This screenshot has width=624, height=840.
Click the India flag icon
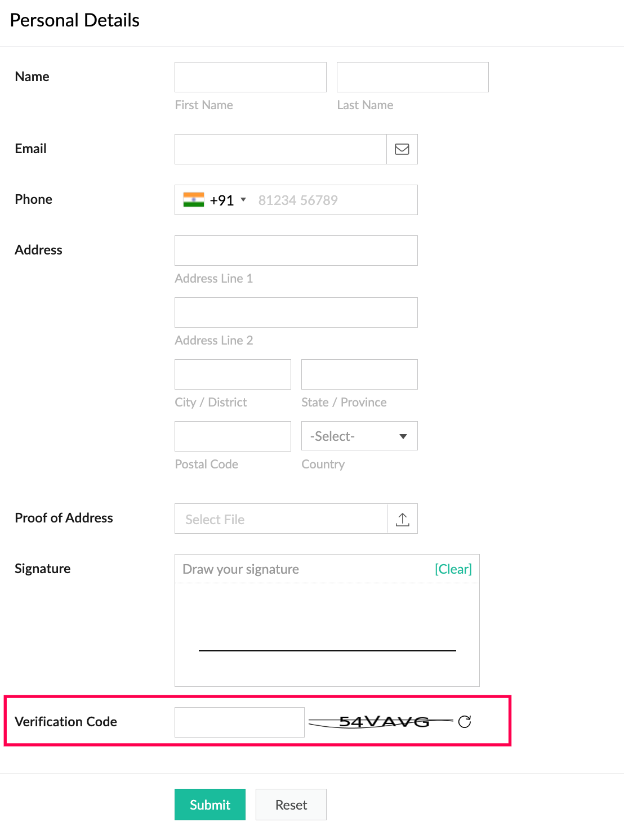[193, 200]
